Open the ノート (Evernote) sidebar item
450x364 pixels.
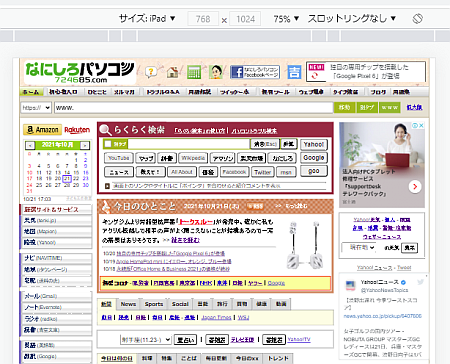56,307
